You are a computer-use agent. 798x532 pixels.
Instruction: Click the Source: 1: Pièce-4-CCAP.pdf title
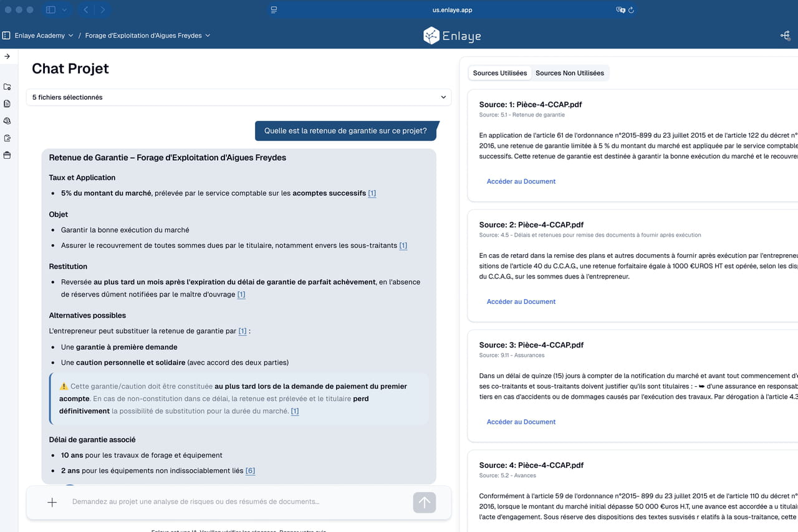tap(531, 105)
